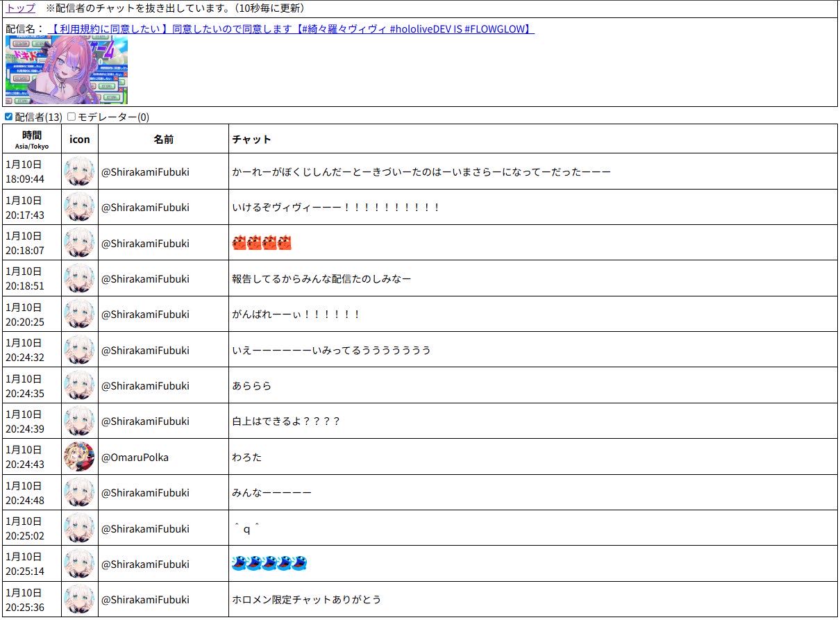Click avatar icon in 20:24:39 row
Image resolution: width=840 pixels, height=620 pixels.
click(79, 421)
